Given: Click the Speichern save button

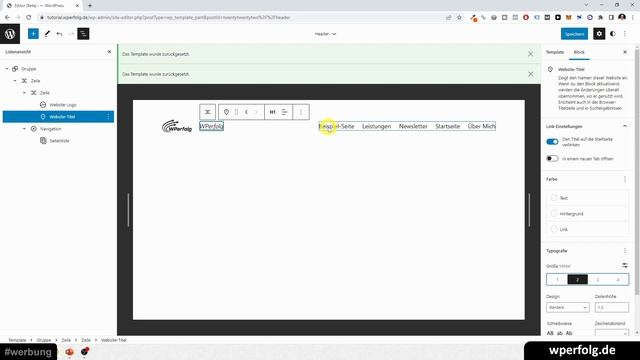Looking at the screenshot, I should click(574, 34).
